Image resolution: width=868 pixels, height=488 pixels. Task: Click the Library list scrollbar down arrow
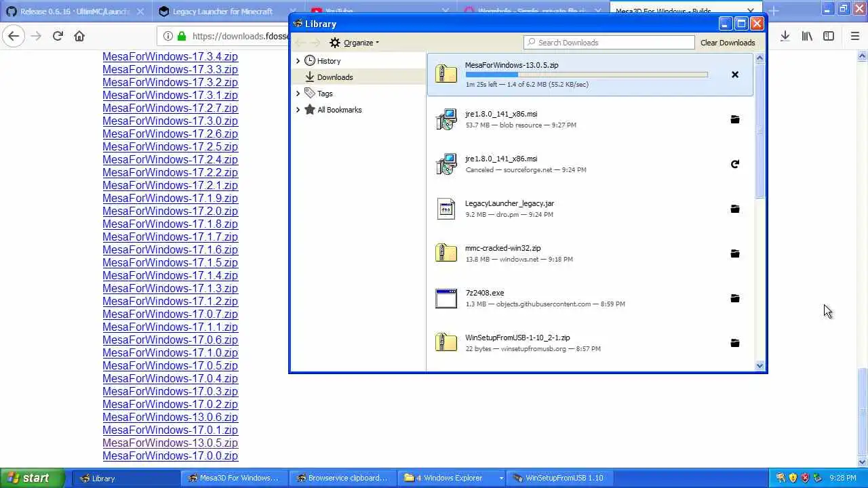pos(759,366)
